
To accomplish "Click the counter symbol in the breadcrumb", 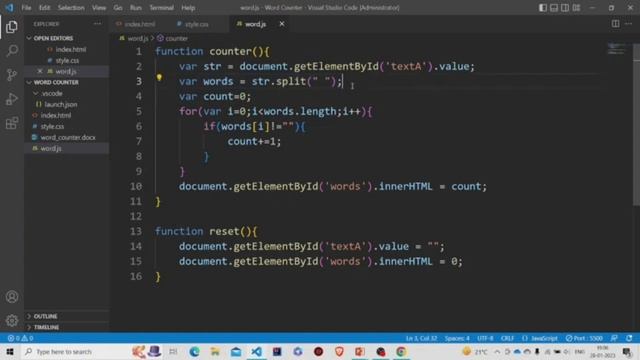I will 176,38.
